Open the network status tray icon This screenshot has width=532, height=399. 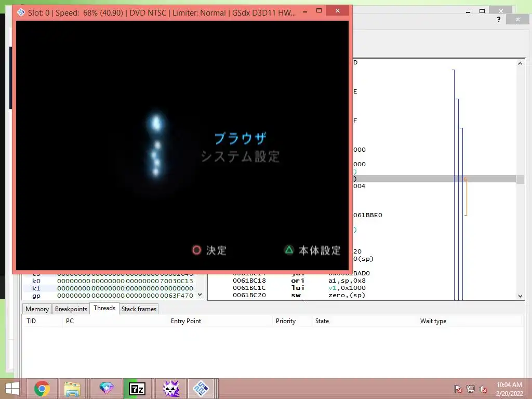click(x=471, y=389)
